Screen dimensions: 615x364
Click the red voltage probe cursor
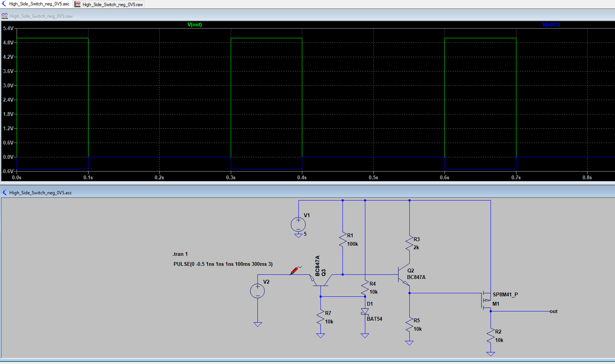click(x=295, y=270)
